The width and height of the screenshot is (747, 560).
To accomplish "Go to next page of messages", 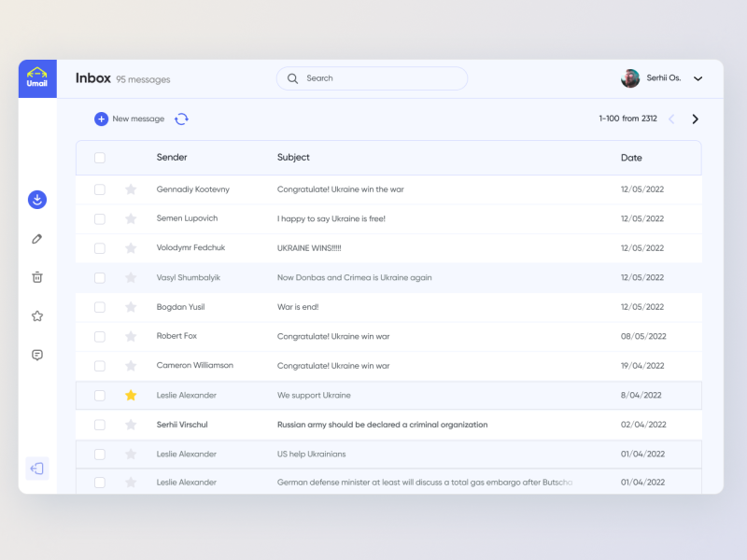I will click(695, 119).
